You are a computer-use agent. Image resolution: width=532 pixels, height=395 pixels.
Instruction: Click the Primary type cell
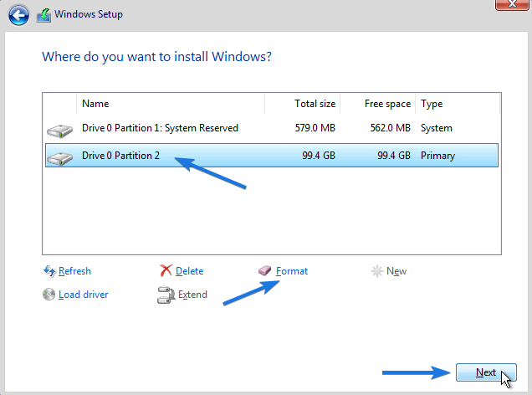437,156
